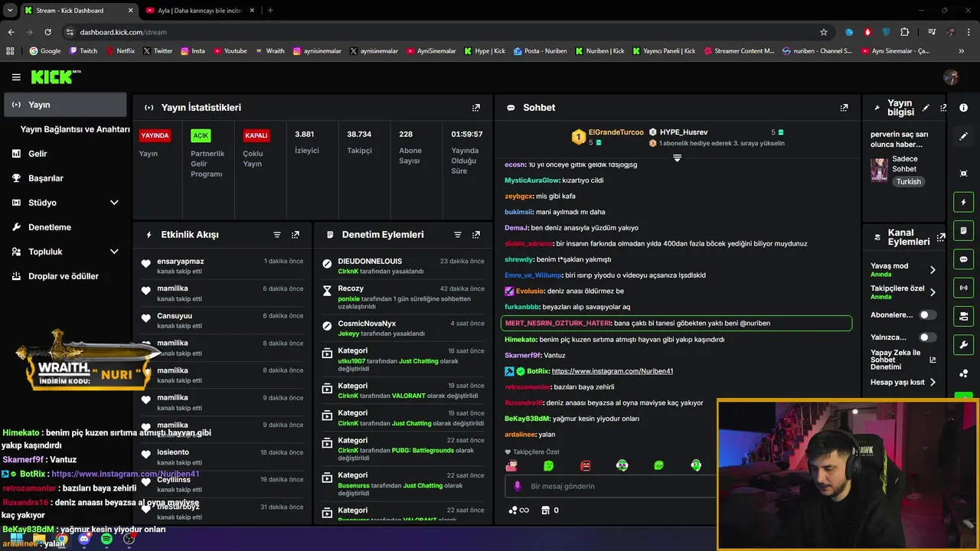Open the Yayıncı Paneli | Kick bookmark
Viewport: 980px width, 551px height.
664,51
